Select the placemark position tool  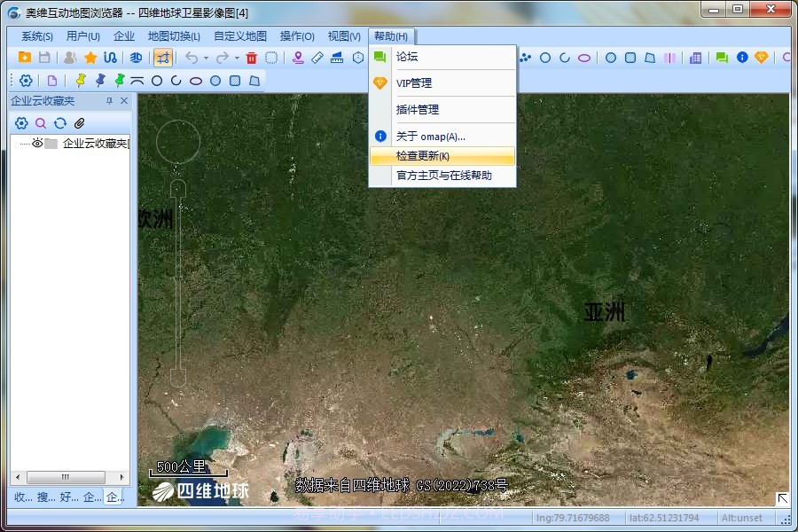pos(296,59)
